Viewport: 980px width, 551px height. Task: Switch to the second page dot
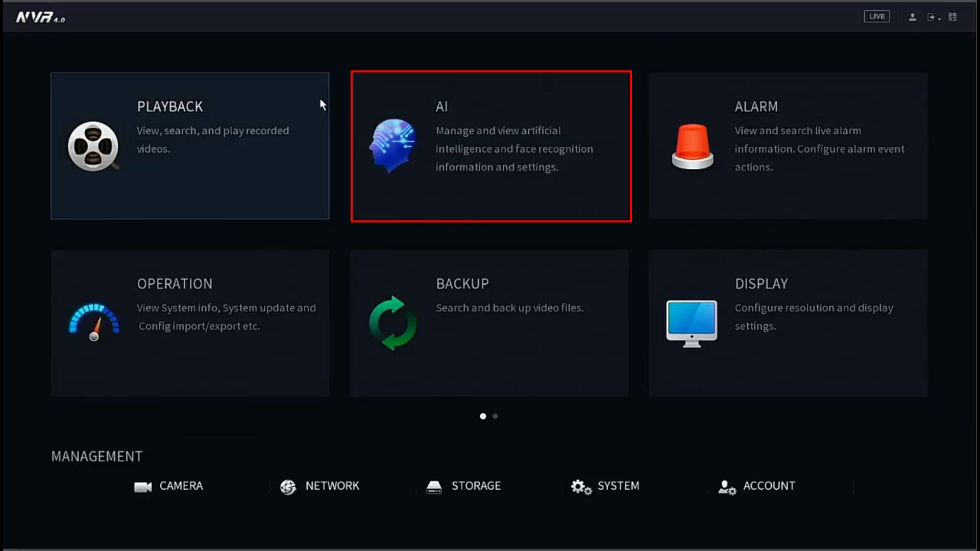(x=495, y=416)
